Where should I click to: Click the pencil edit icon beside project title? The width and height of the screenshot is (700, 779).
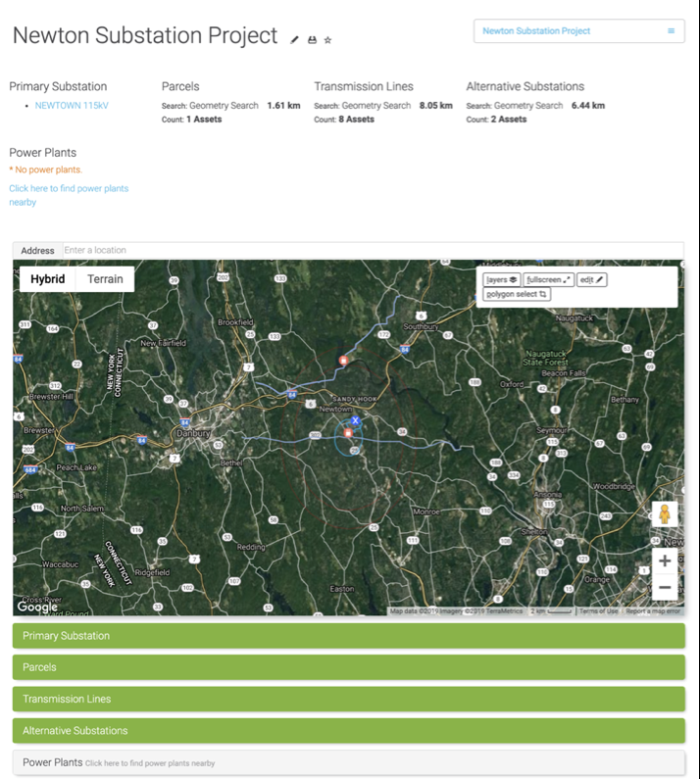(295, 40)
